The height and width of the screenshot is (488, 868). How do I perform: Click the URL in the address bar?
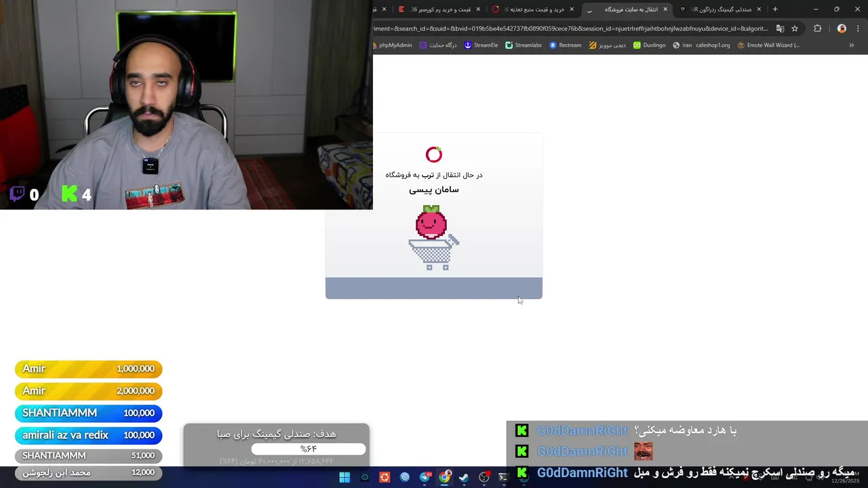click(x=571, y=28)
